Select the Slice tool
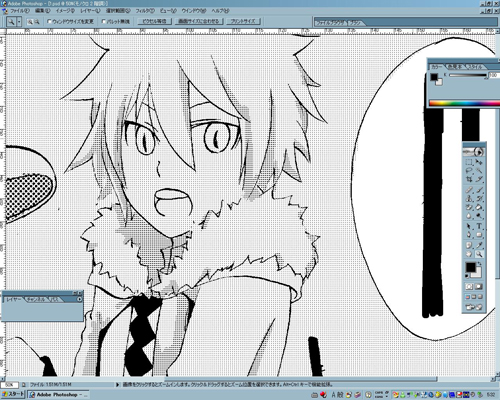This screenshot has width=500, height=400. point(479,179)
